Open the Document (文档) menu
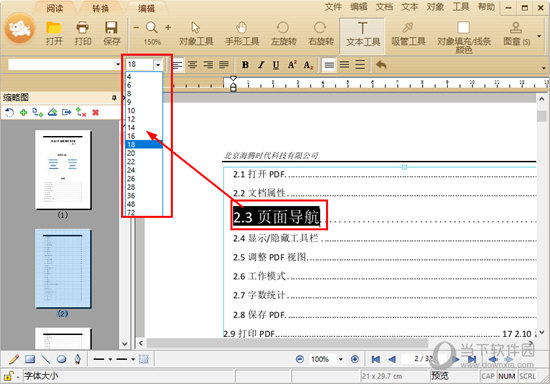 tap(384, 7)
